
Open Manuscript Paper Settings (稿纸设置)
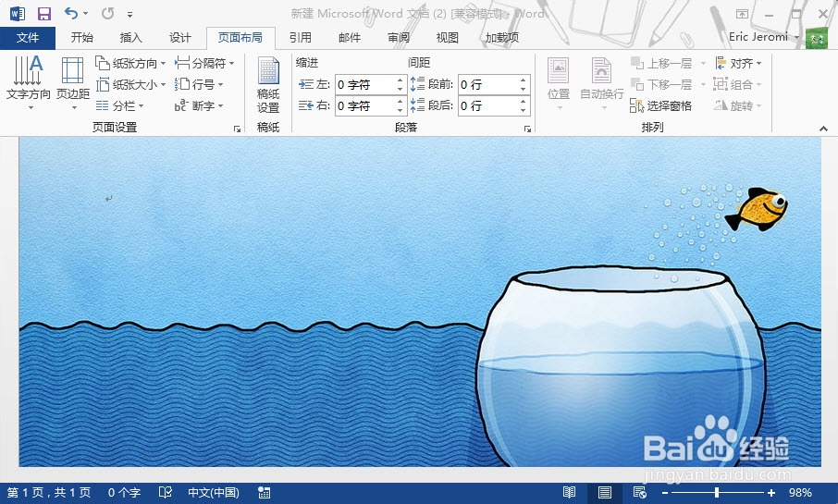pyautogui.click(x=268, y=84)
